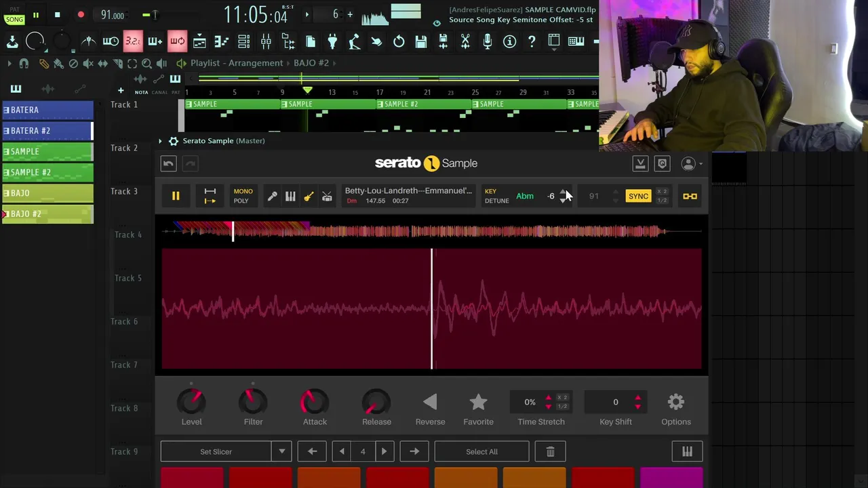Select the SAMPLE #2 pattern
The height and width of the screenshot is (488, 868).
47,172
